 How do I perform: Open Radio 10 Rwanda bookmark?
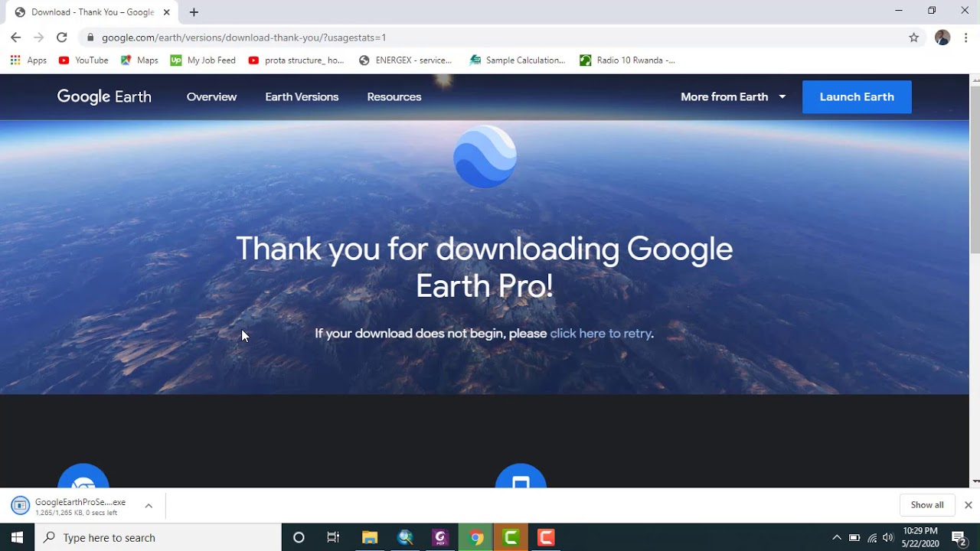[628, 60]
